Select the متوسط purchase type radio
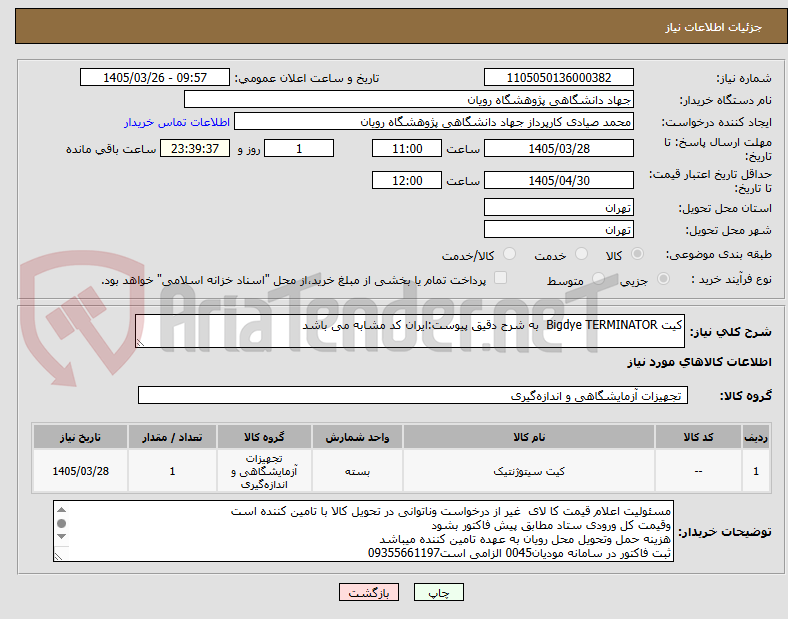The width and height of the screenshot is (788, 619). [599, 279]
